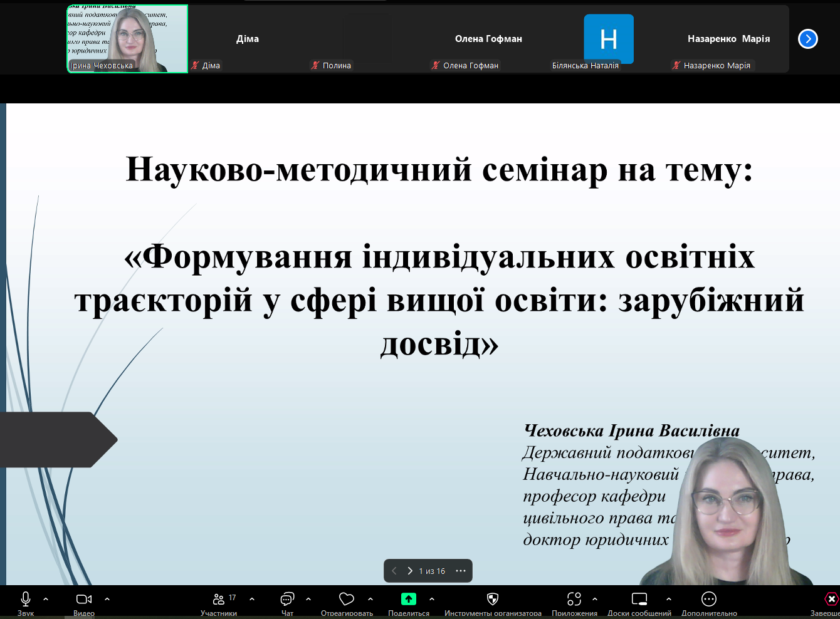
Task: Click slide title Науково-методичний семінар на тему
Action: (x=439, y=169)
